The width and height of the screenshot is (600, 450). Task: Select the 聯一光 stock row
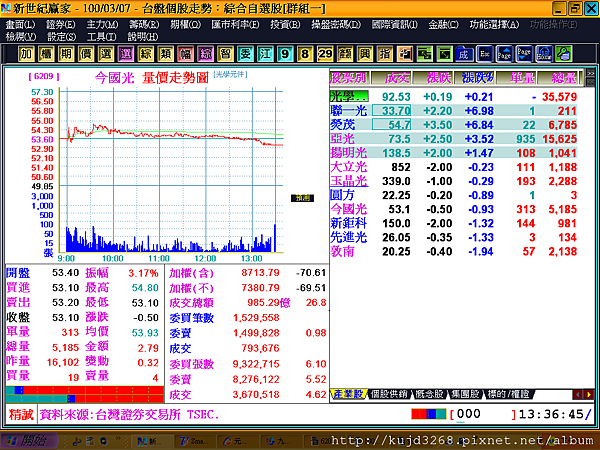coord(453,111)
